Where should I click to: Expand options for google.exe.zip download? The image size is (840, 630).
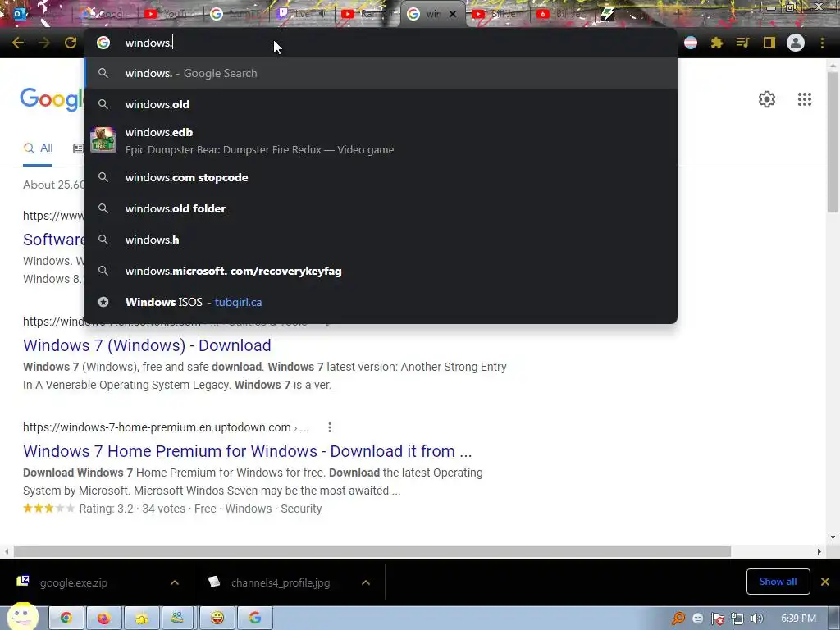coord(175,582)
